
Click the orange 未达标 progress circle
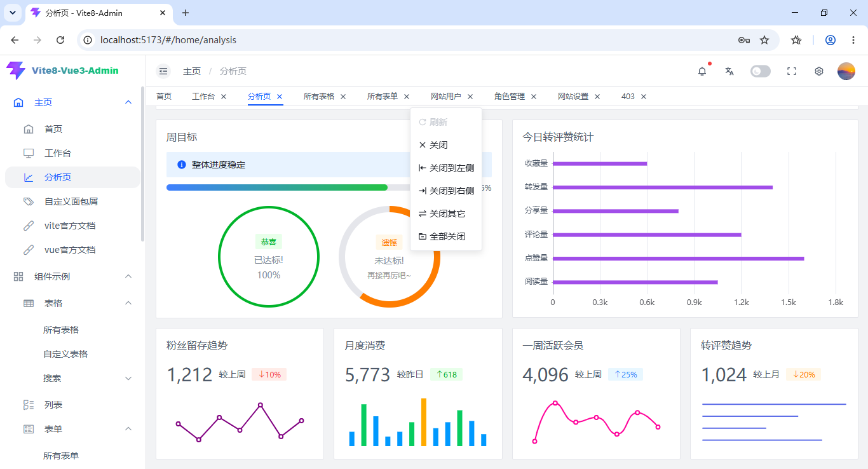(x=390, y=257)
